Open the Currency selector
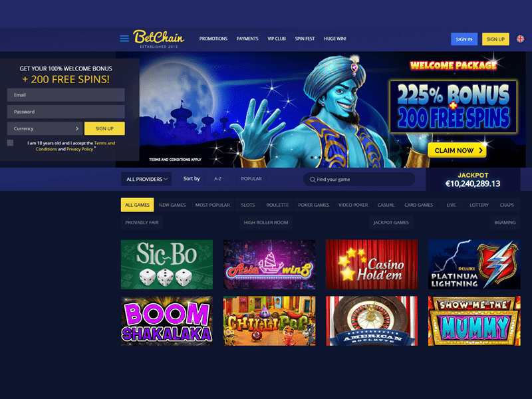 tap(45, 128)
